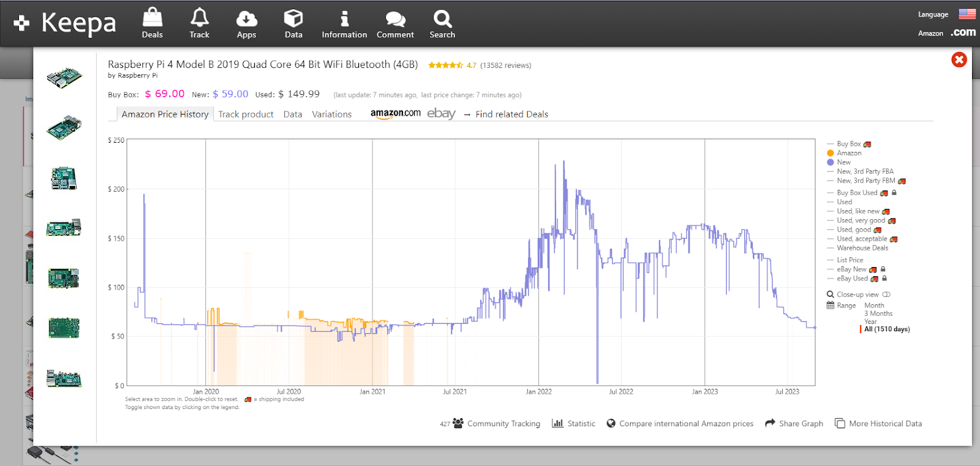The height and width of the screenshot is (466, 980).
Task: Click the 'by Raspberry Pi' brand link
Action: (133, 75)
